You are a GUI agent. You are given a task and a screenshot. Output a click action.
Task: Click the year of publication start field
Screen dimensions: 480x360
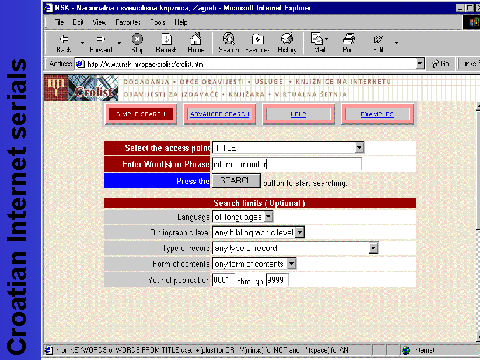(x=224, y=280)
